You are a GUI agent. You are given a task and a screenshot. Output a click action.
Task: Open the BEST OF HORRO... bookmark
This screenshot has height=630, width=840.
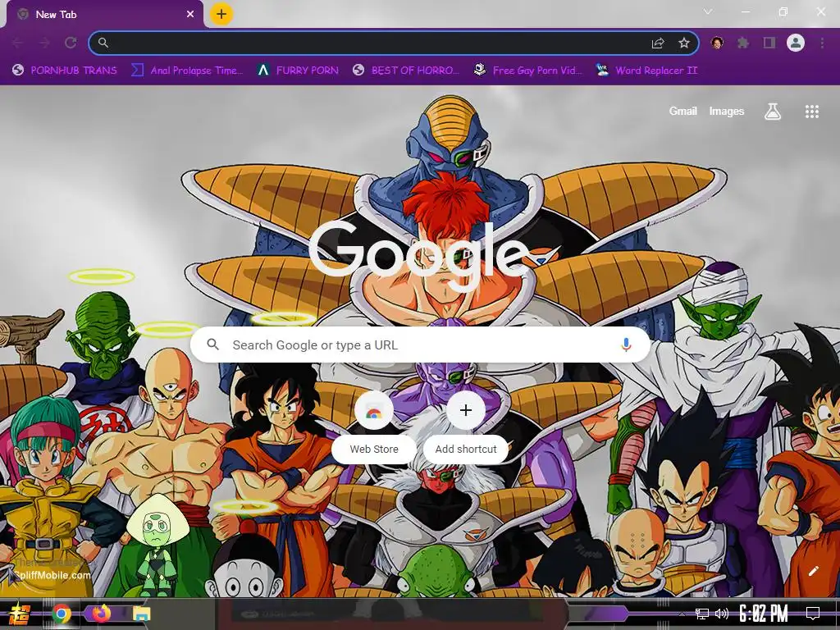pyautogui.click(x=406, y=71)
